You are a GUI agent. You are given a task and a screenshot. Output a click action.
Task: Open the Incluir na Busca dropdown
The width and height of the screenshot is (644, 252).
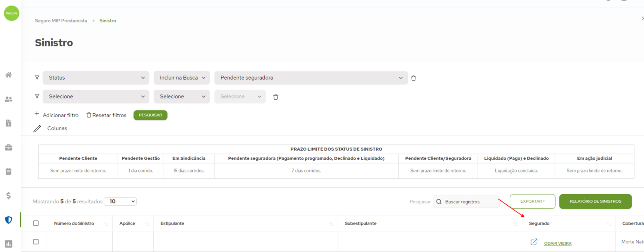[182, 78]
